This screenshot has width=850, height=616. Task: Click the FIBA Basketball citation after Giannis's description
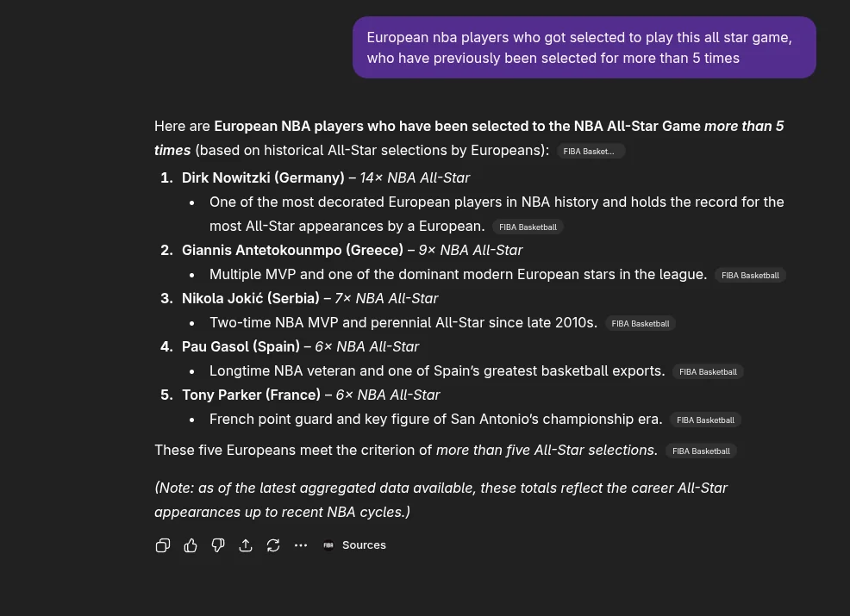tap(750, 276)
